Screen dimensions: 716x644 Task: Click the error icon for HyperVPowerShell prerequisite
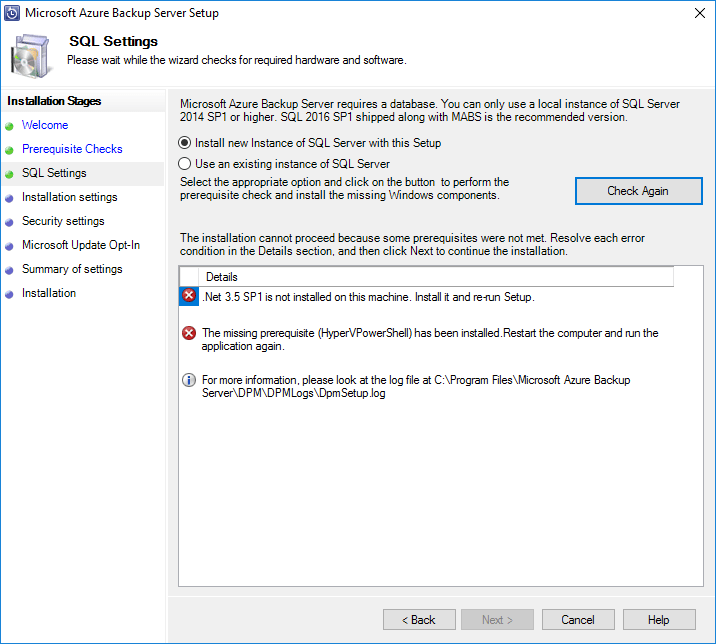[x=189, y=333]
